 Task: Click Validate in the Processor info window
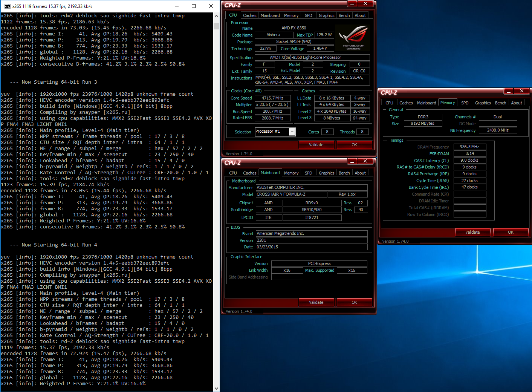point(316,145)
